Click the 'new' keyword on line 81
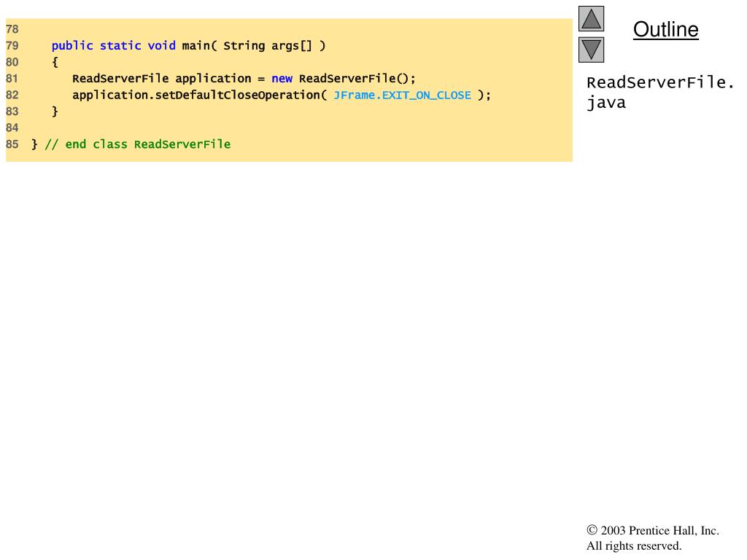This screenshot has height=560, width=747. 282,79
